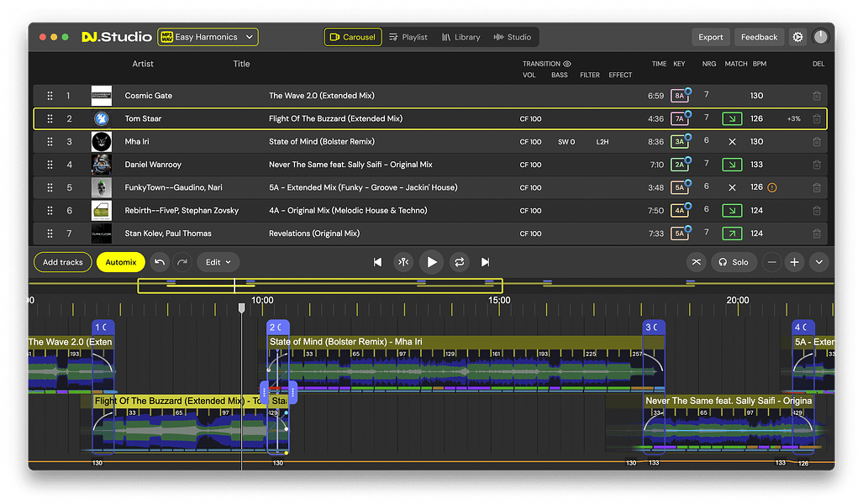Delete the Tom Staar track
Image resolution: width=863 pixels, height=504 pixels.
pyautogui.click(x=817, y=118)
